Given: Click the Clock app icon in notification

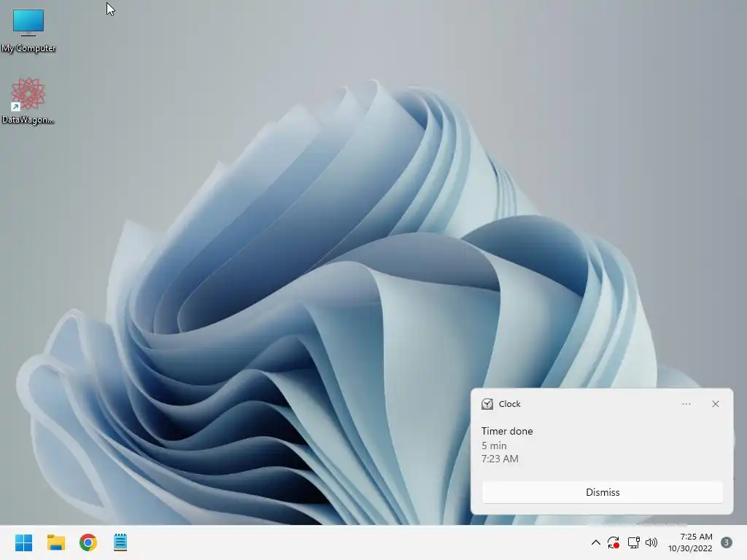Looking at the screenshot, I should tap(487, 404).
